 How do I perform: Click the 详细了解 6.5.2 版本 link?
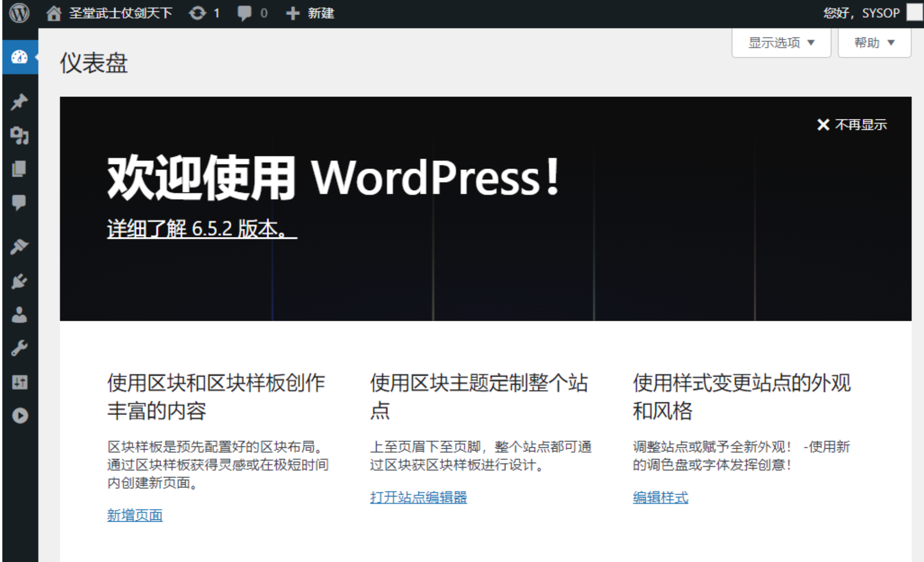coord(201,229)
